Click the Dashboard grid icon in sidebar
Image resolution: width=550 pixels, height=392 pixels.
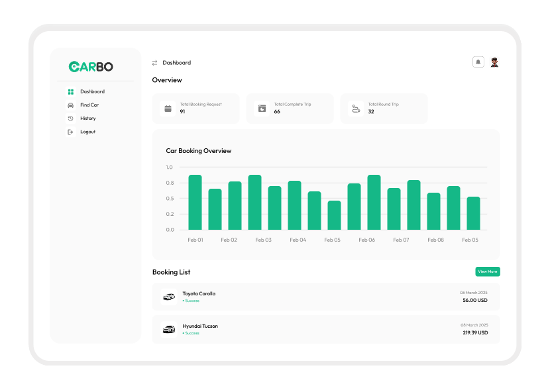[71, 92]
